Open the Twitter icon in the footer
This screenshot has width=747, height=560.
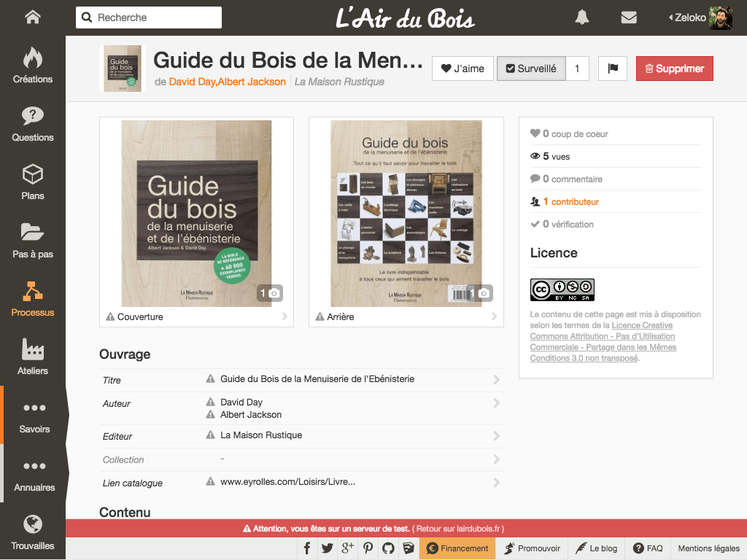click(x=328, y=548)
